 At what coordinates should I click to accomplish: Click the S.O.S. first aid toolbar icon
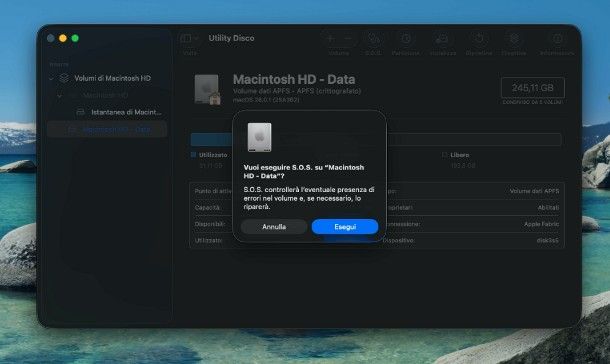click(373, 38)
